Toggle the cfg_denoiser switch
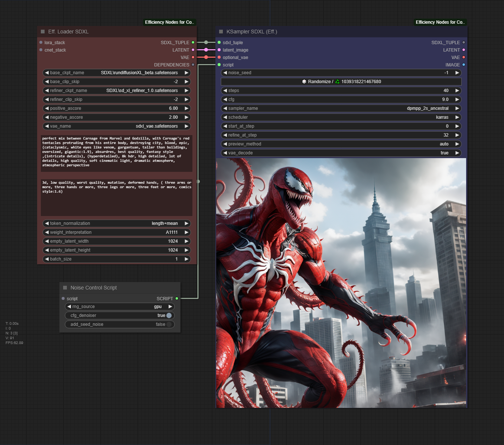 pyautogui.click(x=169, y=315)
